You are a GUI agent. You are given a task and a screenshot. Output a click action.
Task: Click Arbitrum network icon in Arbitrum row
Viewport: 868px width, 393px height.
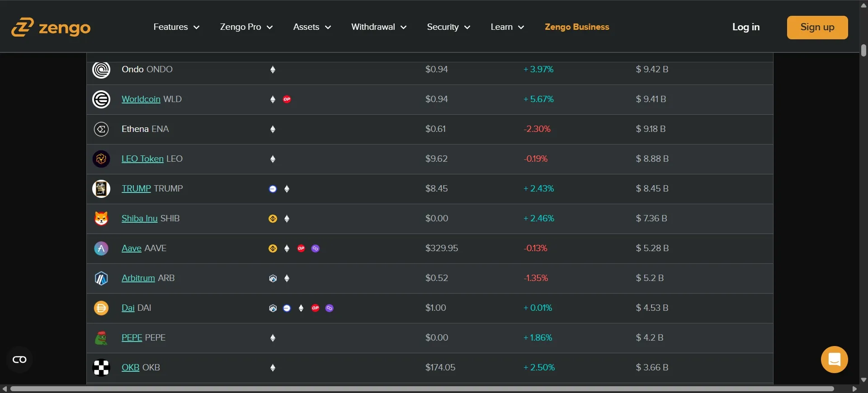pos(273,278)
